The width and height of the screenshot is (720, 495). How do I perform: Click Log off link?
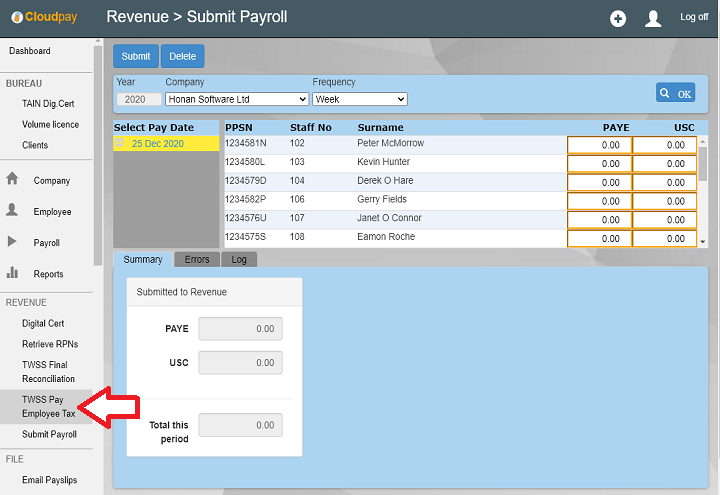(694, 17)
